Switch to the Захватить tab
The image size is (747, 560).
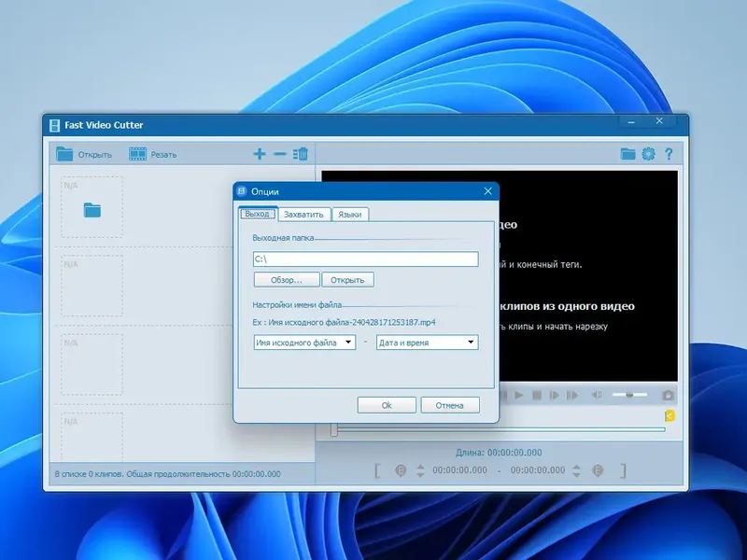point(304,213)
